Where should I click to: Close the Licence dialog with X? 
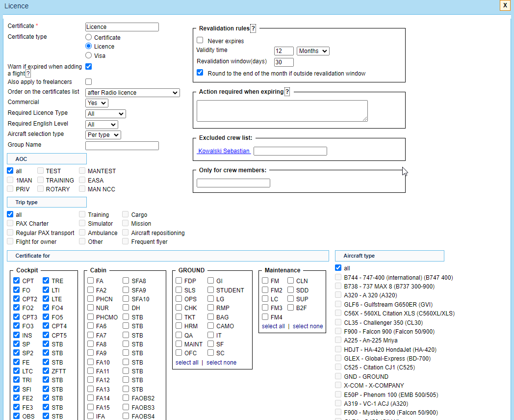[505, 5]
